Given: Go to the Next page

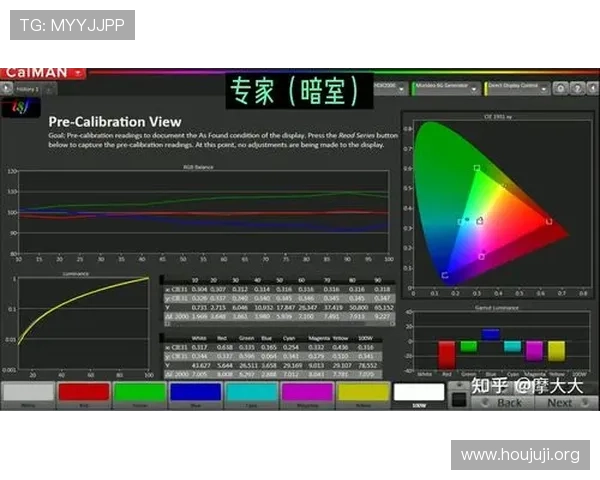Looking at the screenshot, I should pos(566,403).
